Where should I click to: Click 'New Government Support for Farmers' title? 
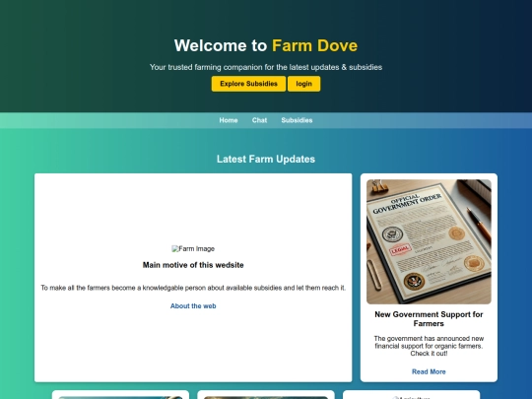coord(429,319)
